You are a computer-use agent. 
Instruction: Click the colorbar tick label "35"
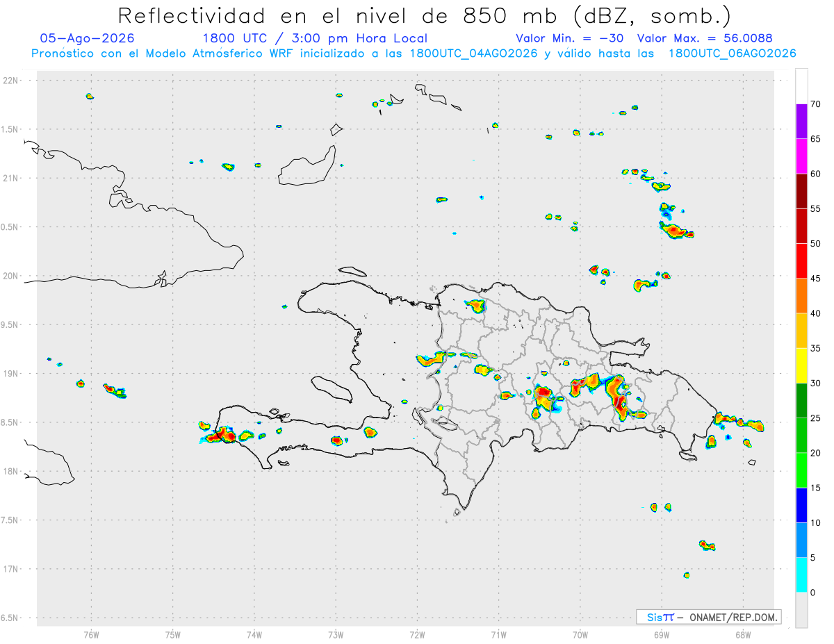pos(815,348)
